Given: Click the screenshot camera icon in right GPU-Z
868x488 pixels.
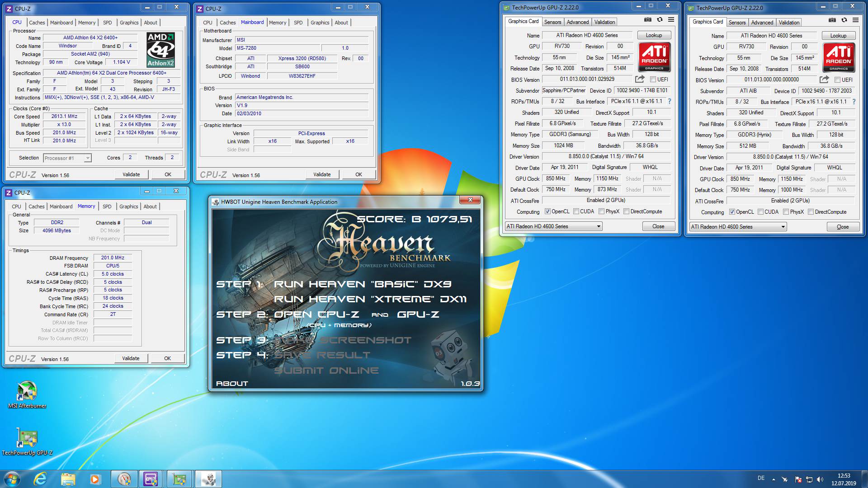Looking at the screenshot, I should tap(832, 20).
